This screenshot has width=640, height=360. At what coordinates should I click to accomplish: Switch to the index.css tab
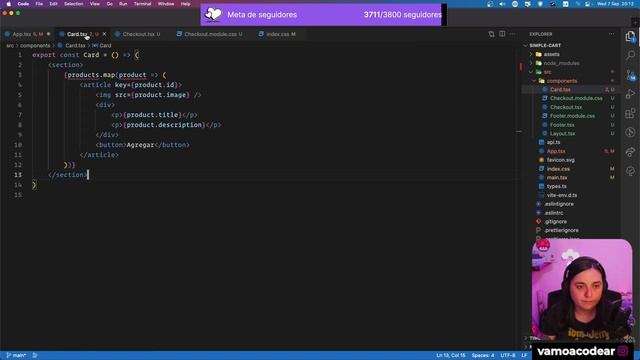[x=280, y=34]
